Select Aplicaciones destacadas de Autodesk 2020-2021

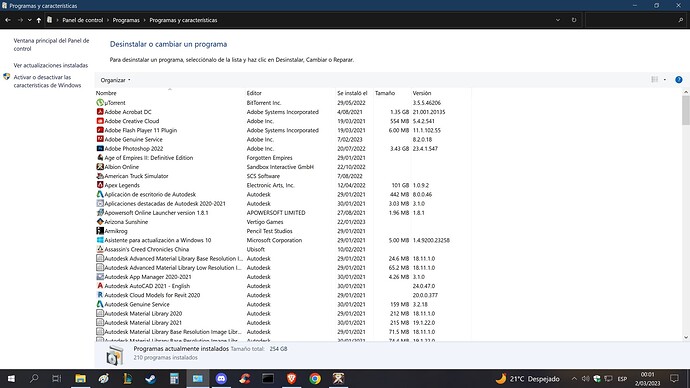pos(283,204)
